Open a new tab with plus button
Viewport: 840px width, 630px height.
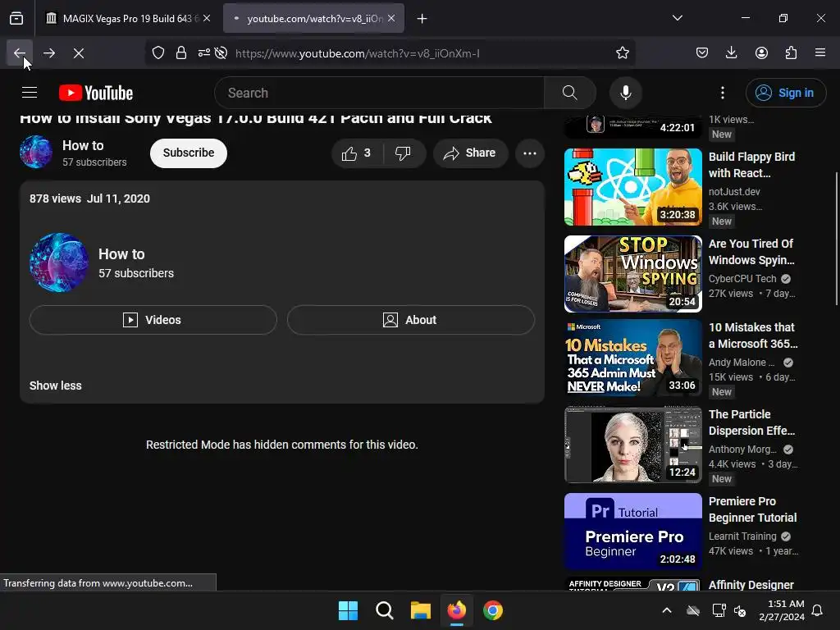(422, 19)
